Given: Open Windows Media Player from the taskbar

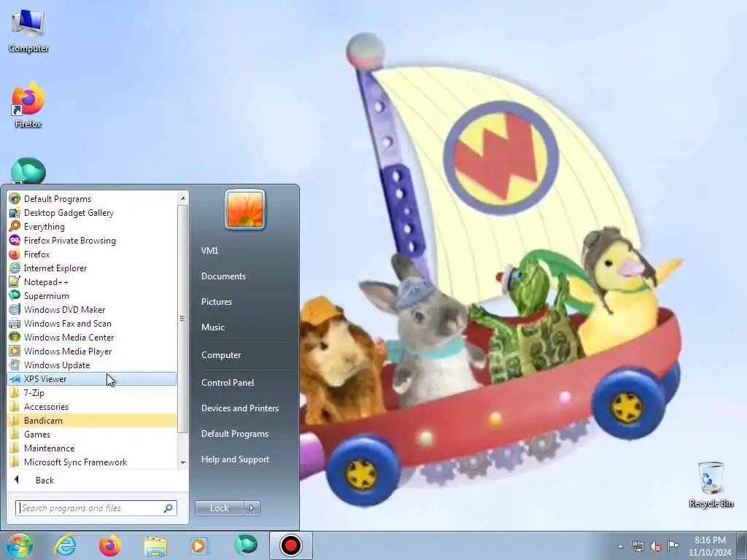Looking at the screenshot, I should [199, 545].
